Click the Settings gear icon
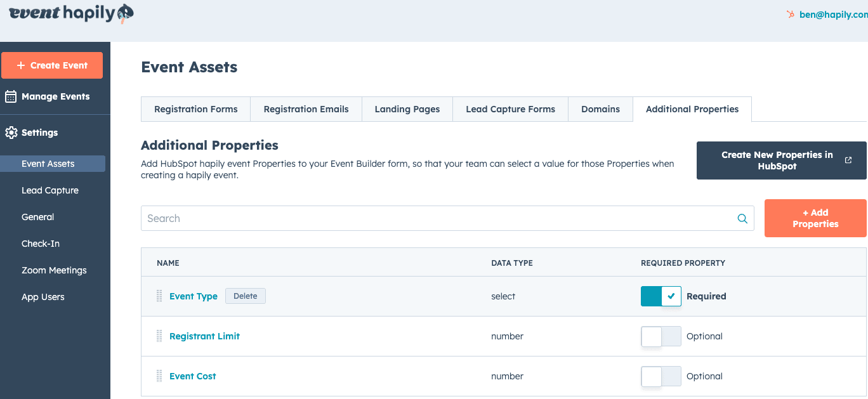 pos(11,133)
